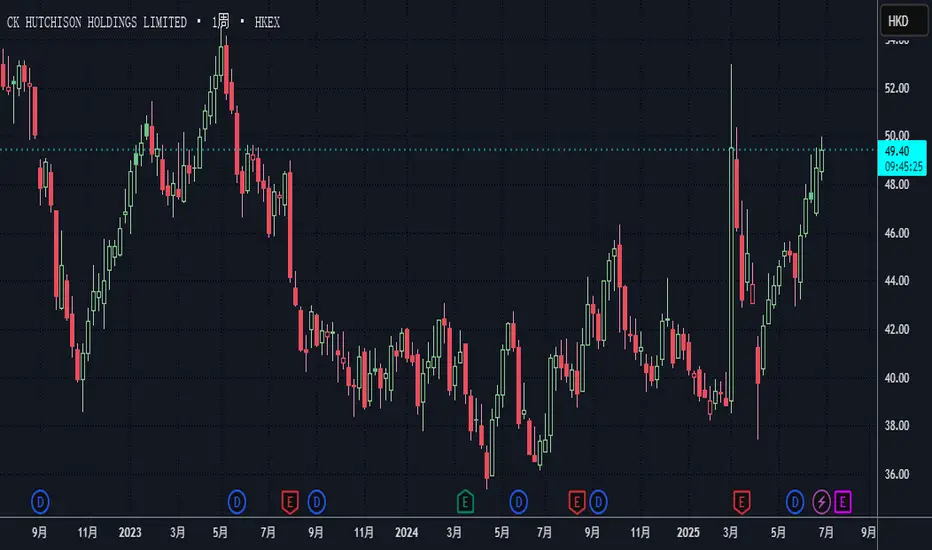Click the 3月 label right after 2024
Image resolution: width=932 pixels, height=550 pixels.
click(454, 532)
